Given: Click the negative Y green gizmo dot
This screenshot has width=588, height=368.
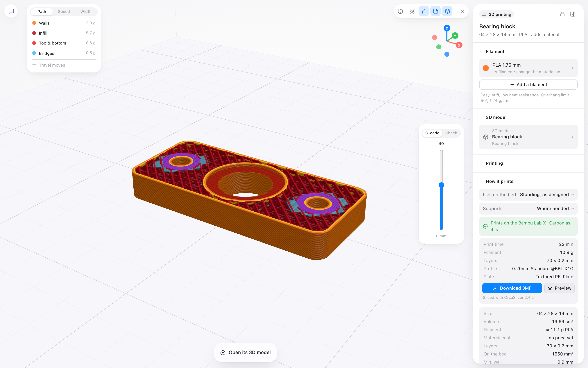Looking at the screenshot, I should coord(439,47).
